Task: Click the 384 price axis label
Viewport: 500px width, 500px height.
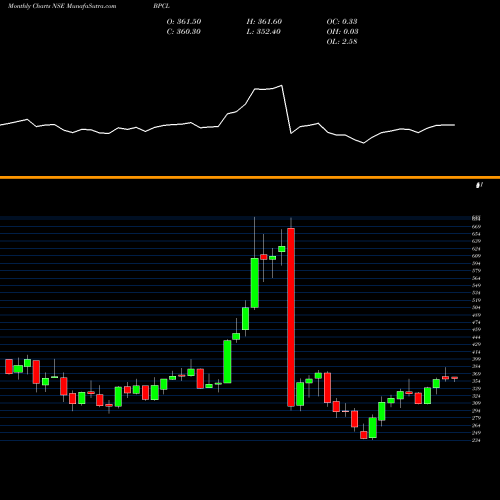Action: 476,366
